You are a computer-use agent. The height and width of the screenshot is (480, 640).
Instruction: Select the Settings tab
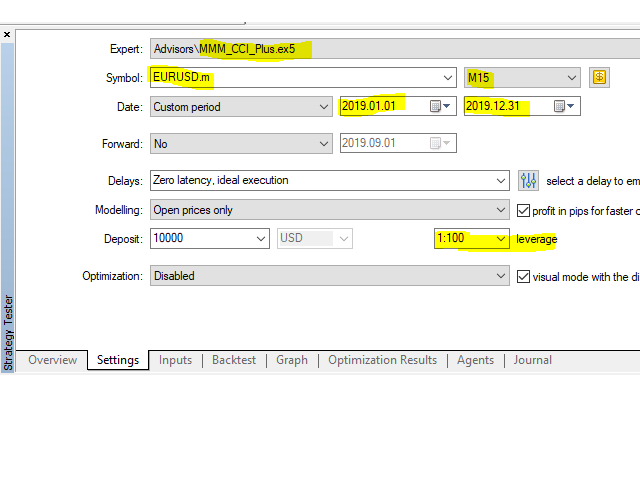pos(118,360)
